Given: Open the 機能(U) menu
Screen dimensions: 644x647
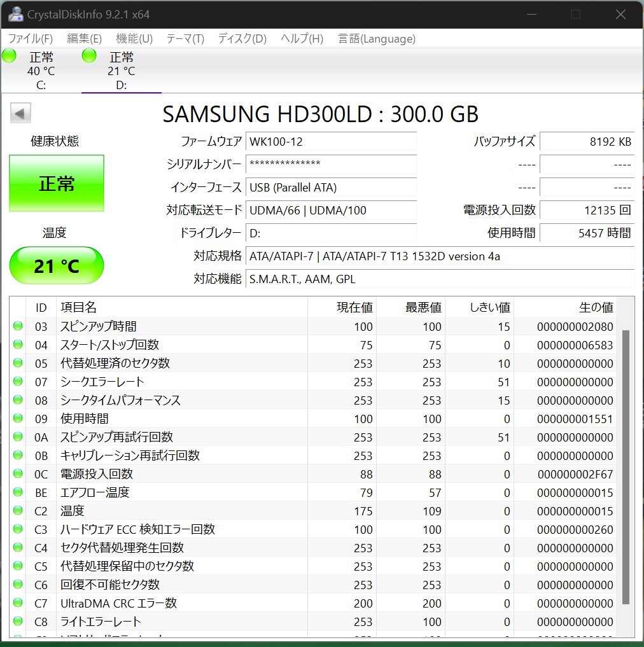Looking at the screenshot, I should click(x=134, y=38).
